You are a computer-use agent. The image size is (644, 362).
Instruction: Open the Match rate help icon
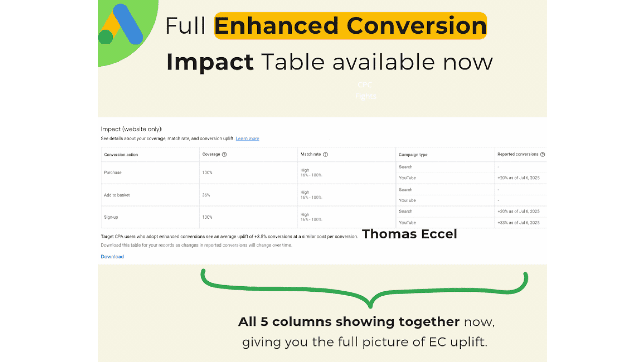coord(325,154)
